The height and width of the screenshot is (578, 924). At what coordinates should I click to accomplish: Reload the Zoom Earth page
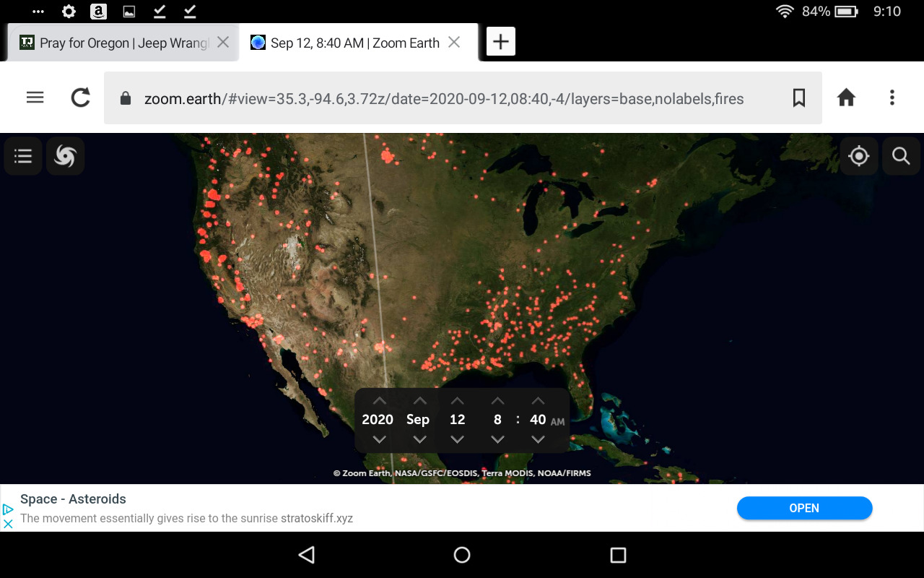pos(81,98)
